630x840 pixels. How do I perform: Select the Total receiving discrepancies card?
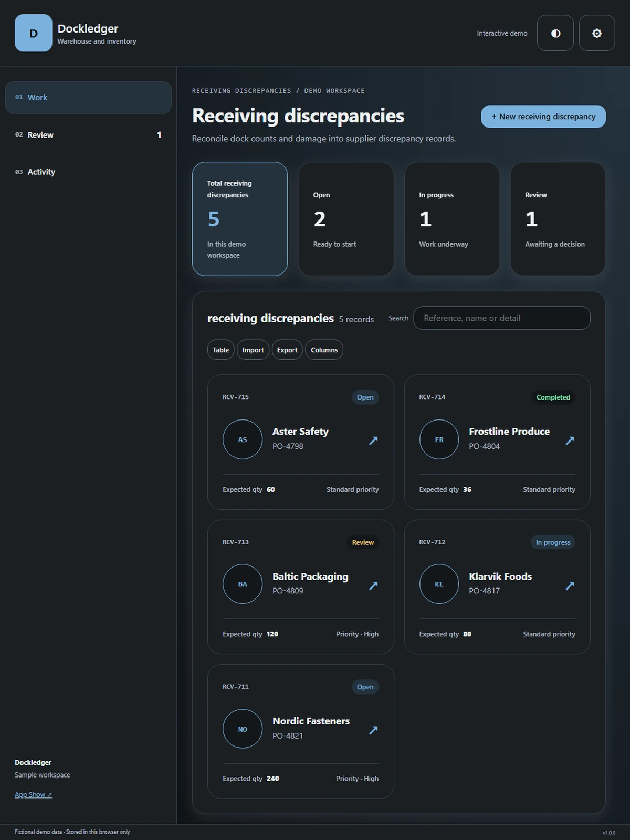click(240, 219)
